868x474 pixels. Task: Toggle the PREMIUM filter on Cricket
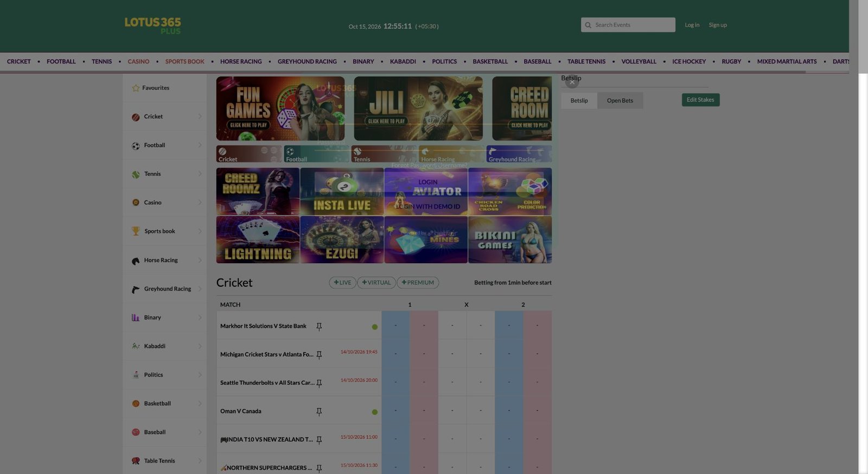pyautogui.click(x=418, y=283)
